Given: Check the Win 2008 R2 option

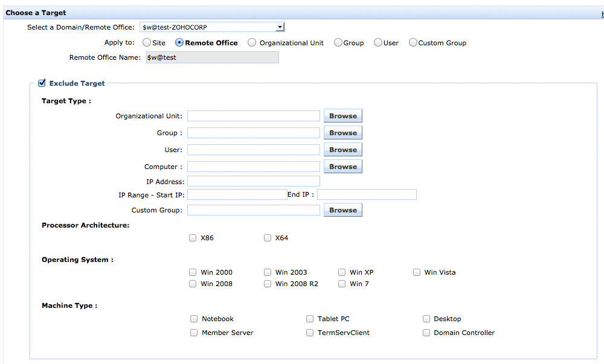Looking at the screenshot, I should click(x=268, y=284).
